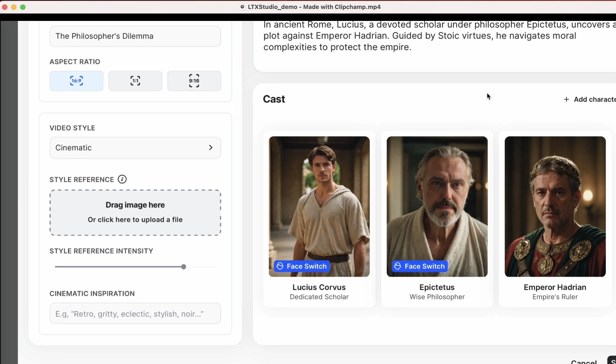Click the Cinematic Inspiration text field
Screen dimensions: 616x364
coord(135,314)
